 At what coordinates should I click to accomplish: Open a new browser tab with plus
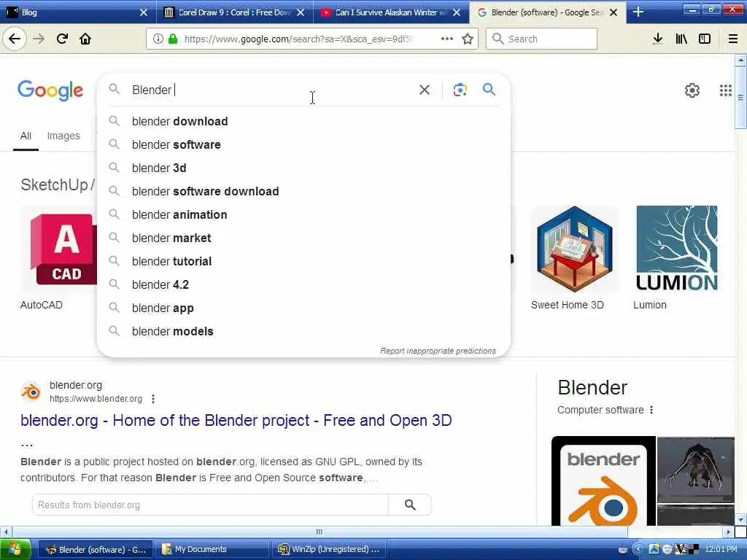tap(638, 12)
